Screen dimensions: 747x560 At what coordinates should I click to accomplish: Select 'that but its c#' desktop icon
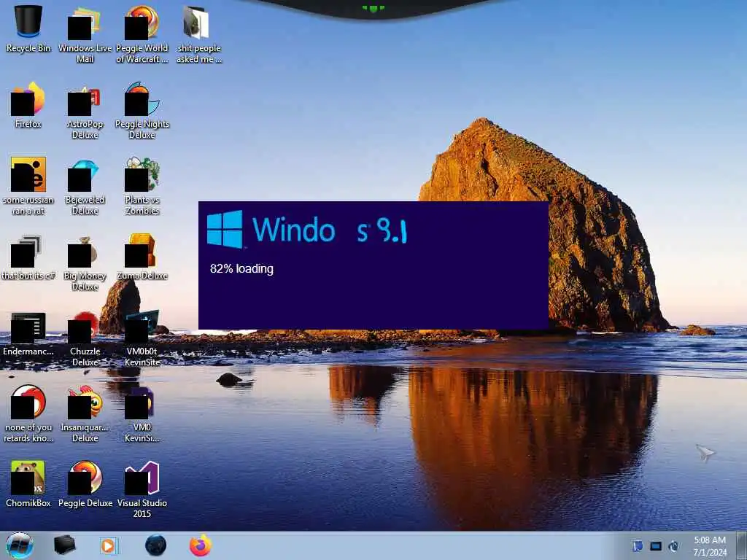[28, 257]
